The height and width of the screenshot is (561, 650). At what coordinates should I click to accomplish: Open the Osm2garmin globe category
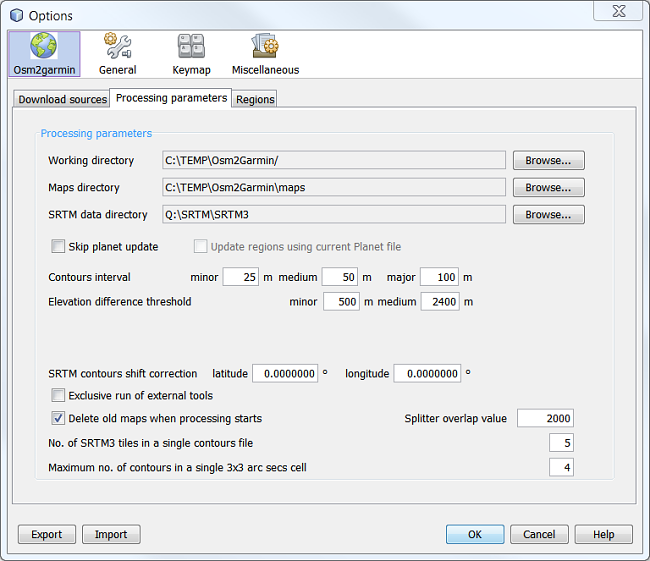coord(44,54)
